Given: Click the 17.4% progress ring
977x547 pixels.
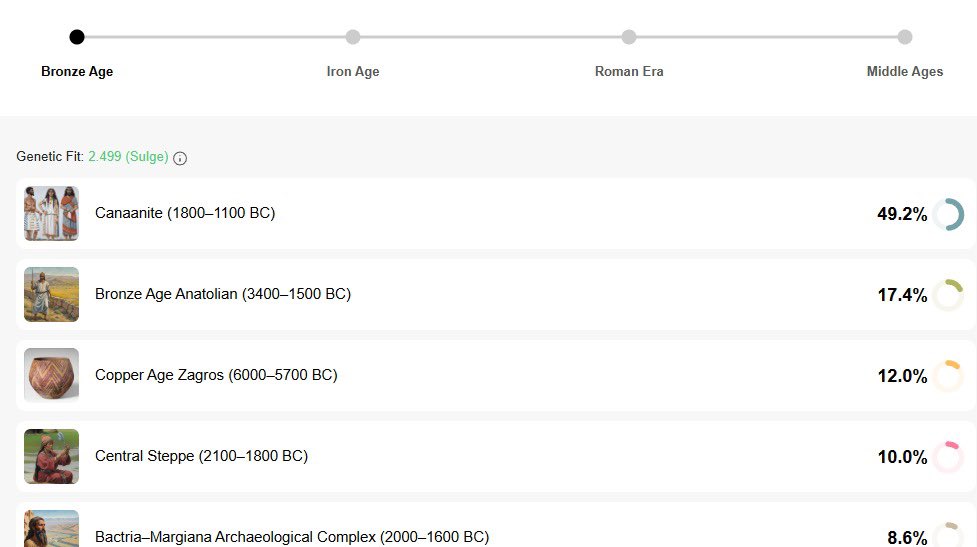Looking at the screenshot, I should pyautogui.click(x=948, y=295).
